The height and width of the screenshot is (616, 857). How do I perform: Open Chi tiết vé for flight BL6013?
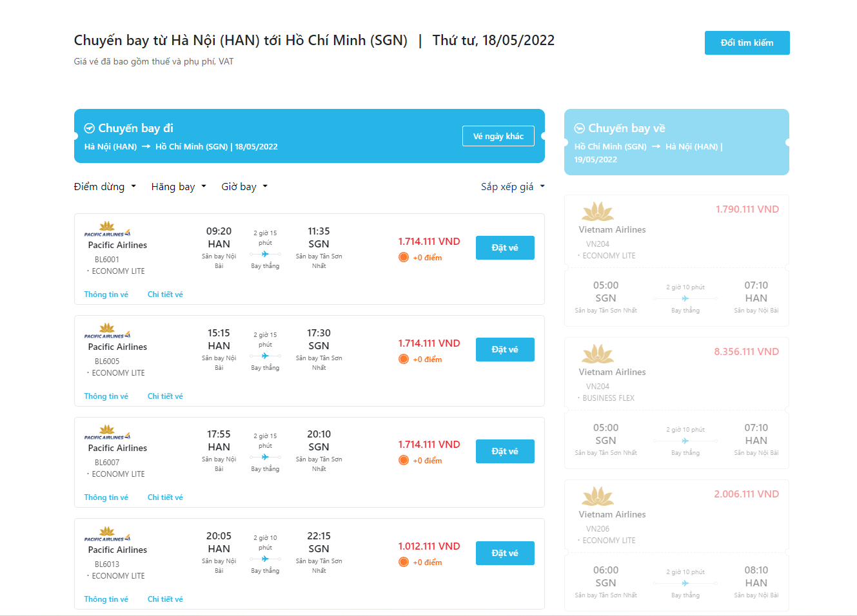click(x=165, y=599)
